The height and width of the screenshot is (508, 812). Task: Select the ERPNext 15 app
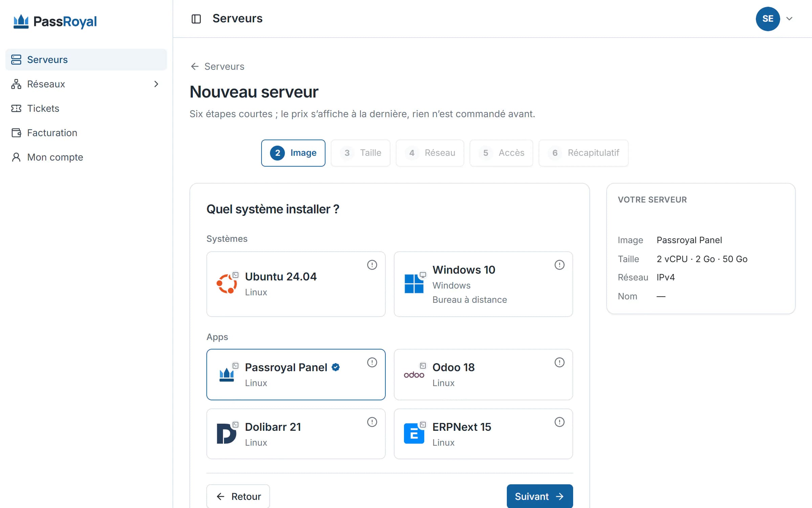(x=483, y=434)
